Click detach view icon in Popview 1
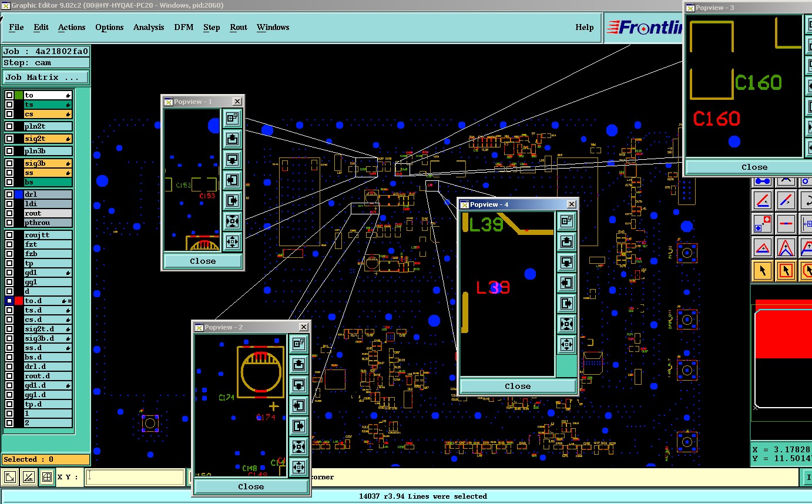This screenshot has height=504, width=812. click(x=232, y=118)
